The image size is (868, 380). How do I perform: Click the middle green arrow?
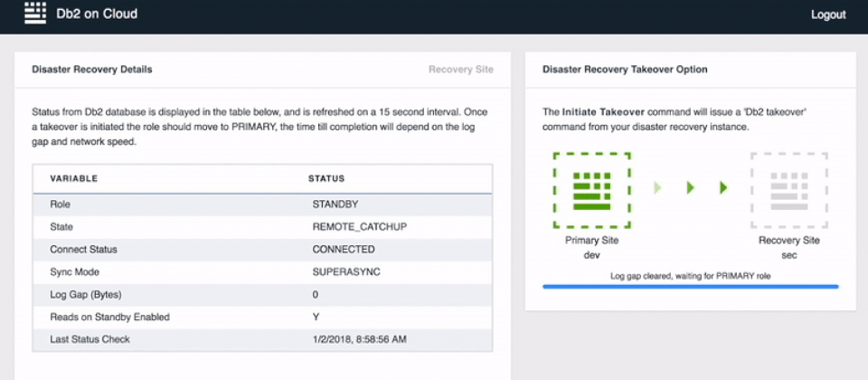coord(690,188)
